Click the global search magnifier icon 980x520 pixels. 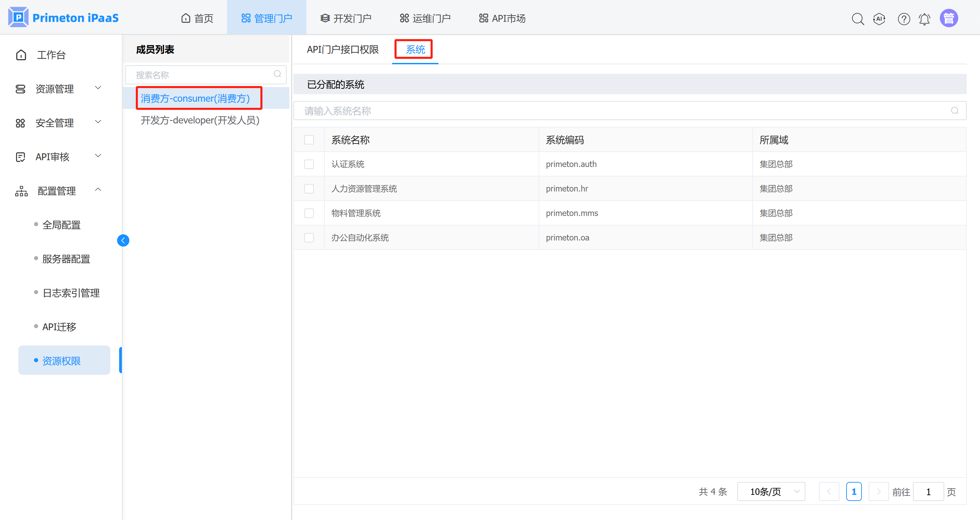tap(857, 19)
